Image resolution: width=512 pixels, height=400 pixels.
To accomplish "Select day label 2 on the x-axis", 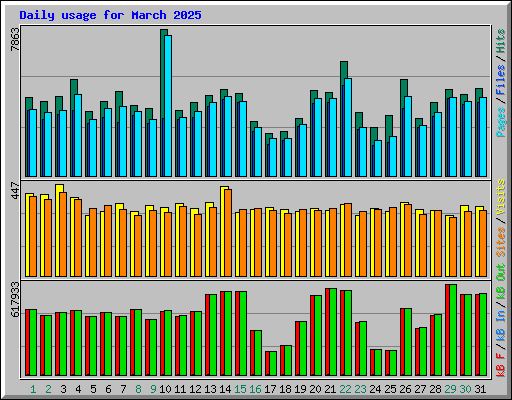I will 48,389.
